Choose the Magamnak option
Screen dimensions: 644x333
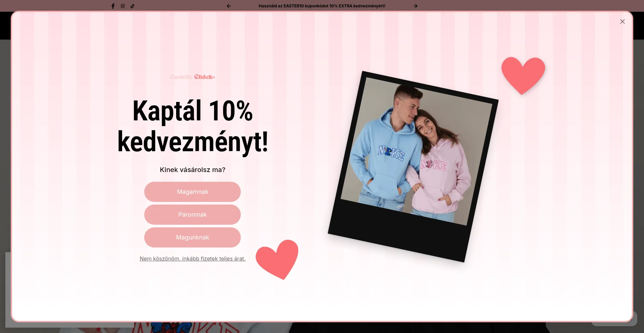(x=193, y=192)
